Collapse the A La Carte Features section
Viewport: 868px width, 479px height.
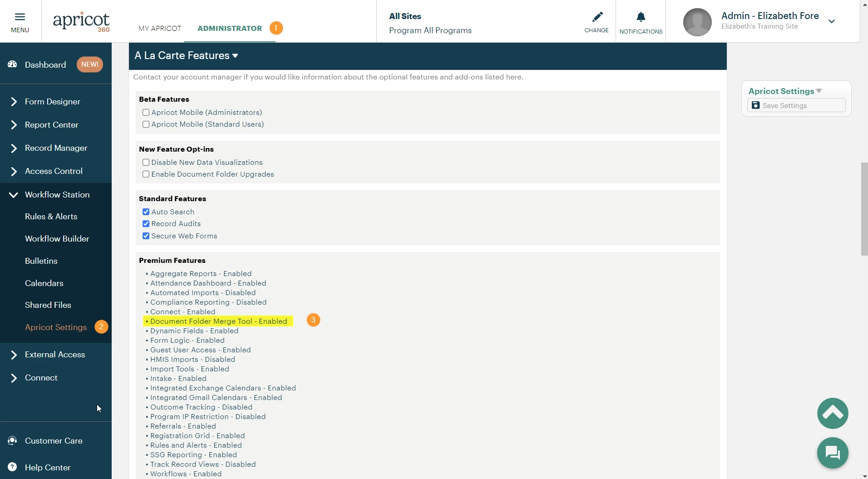pos(235,56)
